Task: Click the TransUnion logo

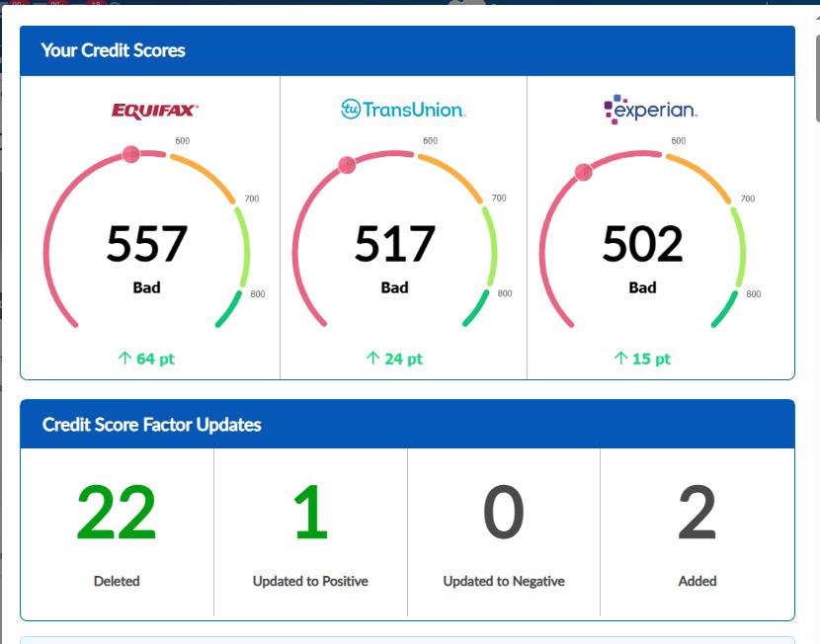Action: point(403,110)
